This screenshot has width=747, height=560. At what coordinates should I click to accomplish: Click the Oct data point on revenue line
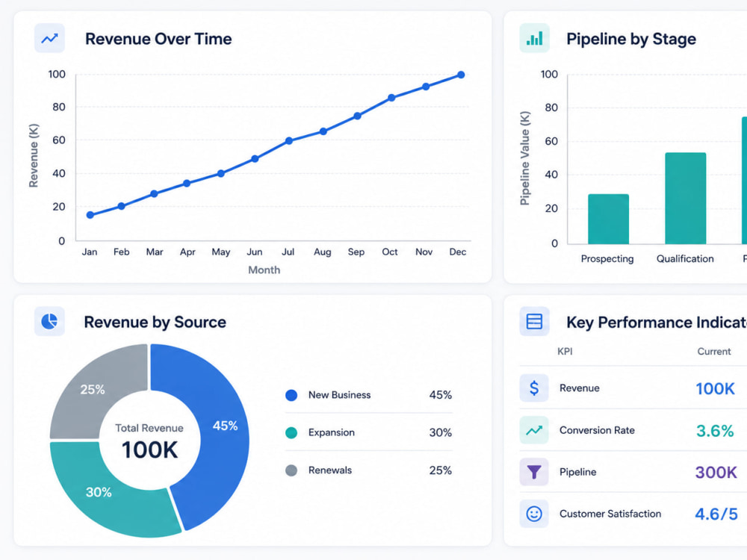(391, 98)
